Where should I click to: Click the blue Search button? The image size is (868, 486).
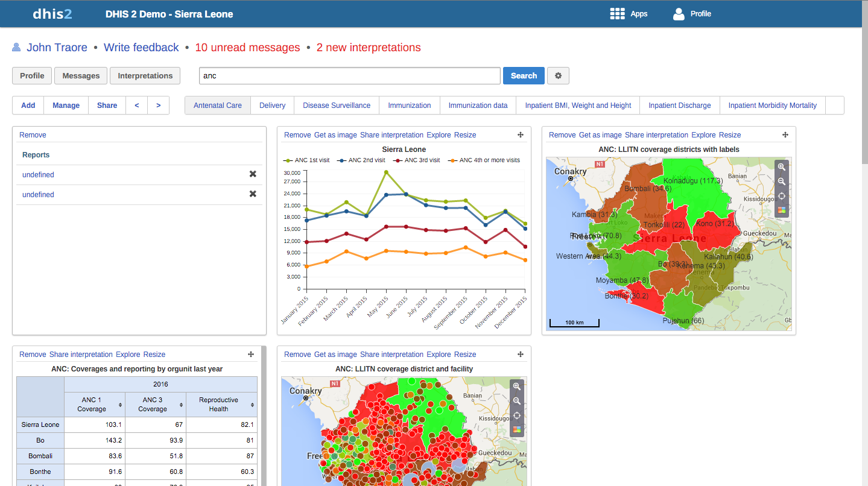click(x=524, y=76)
